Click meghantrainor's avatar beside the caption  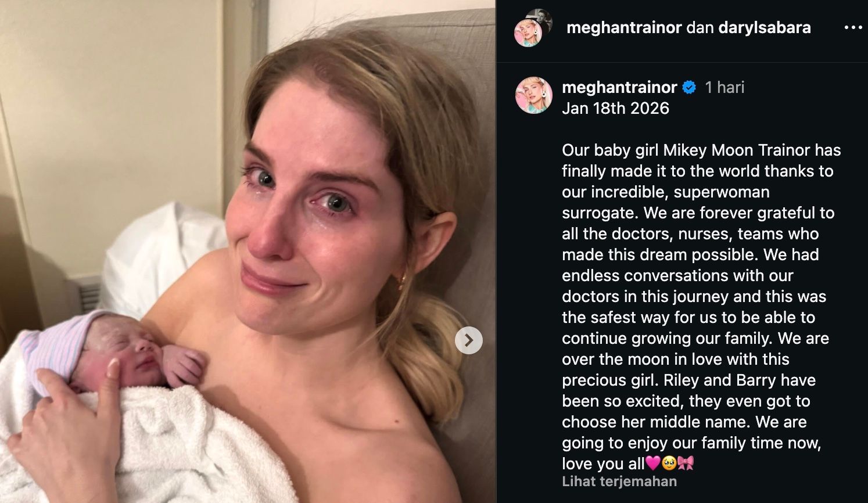click(533, 95)
